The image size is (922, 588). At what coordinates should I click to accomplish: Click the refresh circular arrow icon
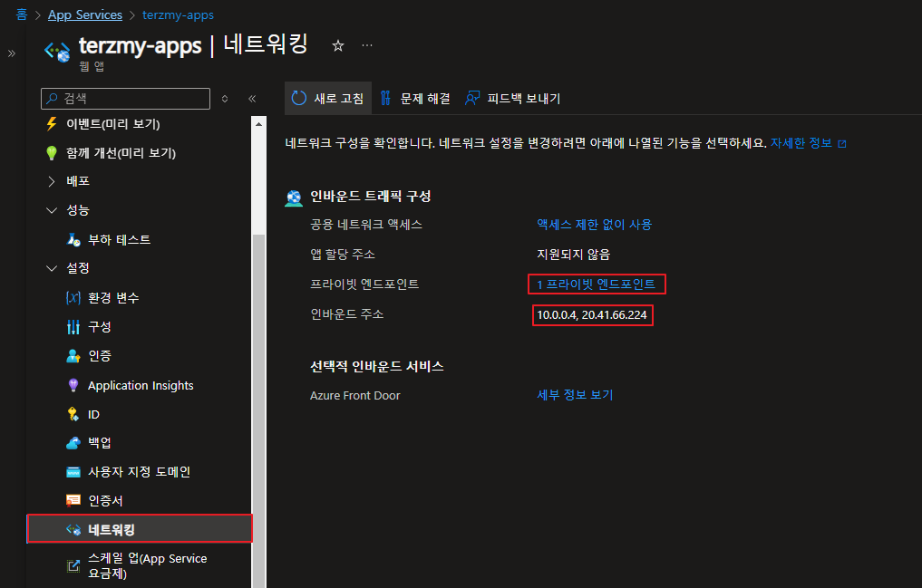298,98
